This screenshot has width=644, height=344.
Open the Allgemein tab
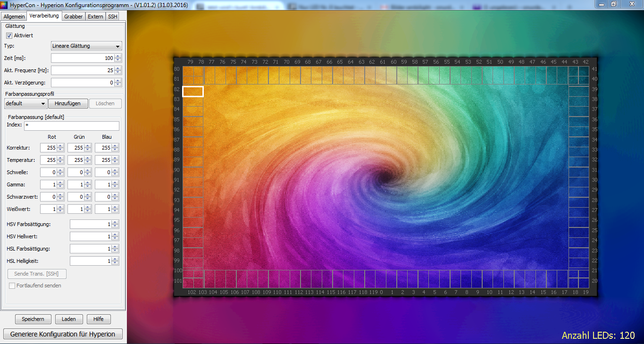14,17
